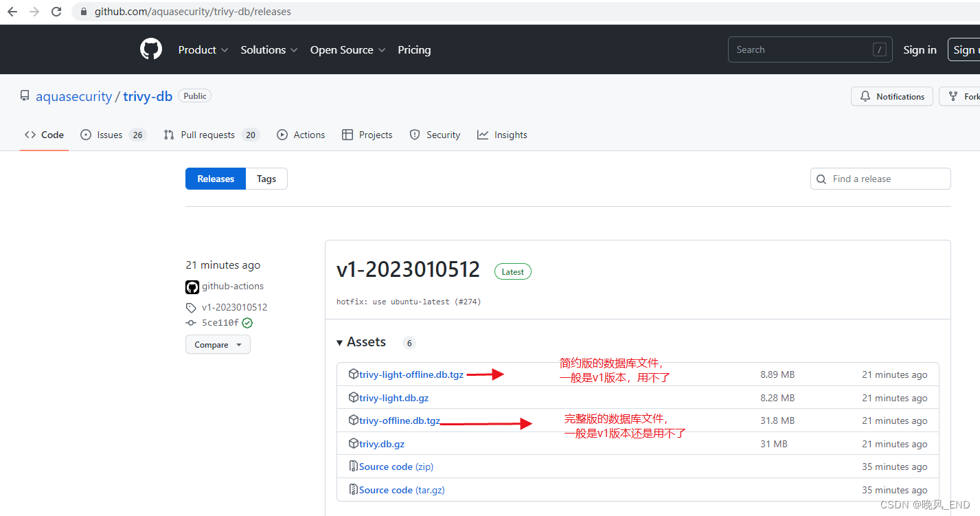Open release title v1-2023010512
This screenshot has width=980, height=516.
408,269
